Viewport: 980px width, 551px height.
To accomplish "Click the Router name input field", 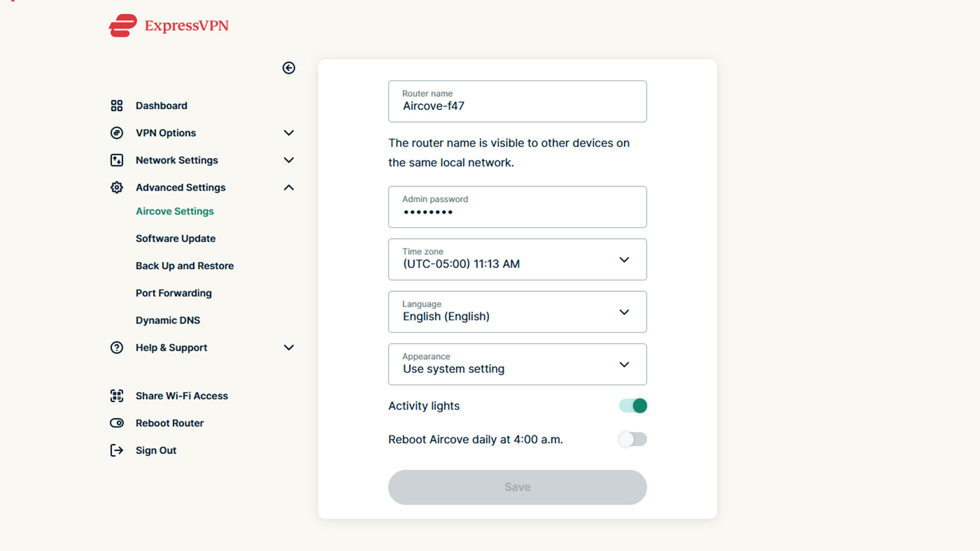I will [517, 102].
